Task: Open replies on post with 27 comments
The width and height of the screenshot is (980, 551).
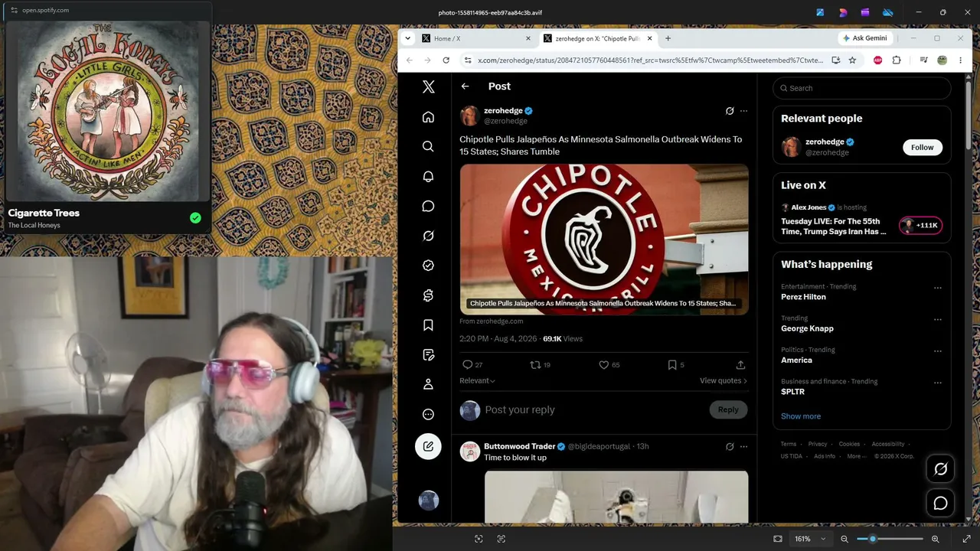Action: (472, 365)
